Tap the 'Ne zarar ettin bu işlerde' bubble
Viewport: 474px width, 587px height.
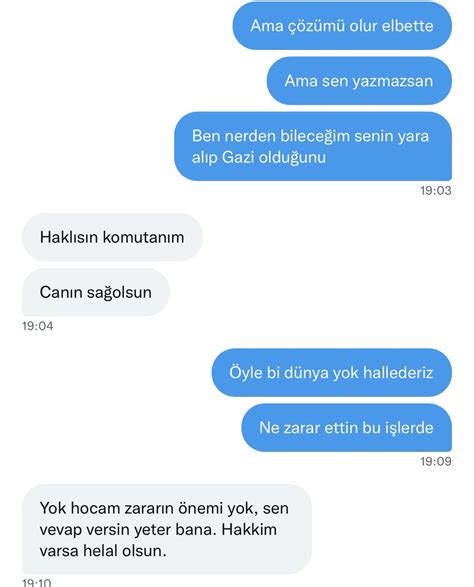pyautogui.click(x=346, y=428)
